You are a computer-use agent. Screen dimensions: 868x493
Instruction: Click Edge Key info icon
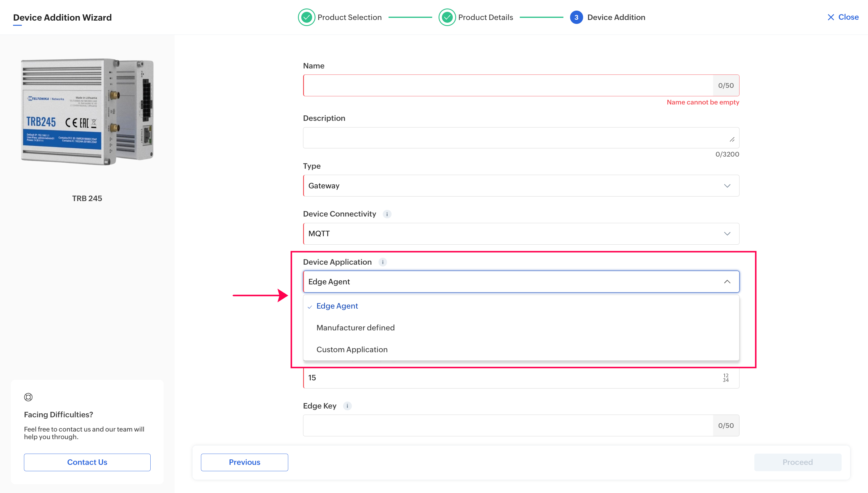347,406
